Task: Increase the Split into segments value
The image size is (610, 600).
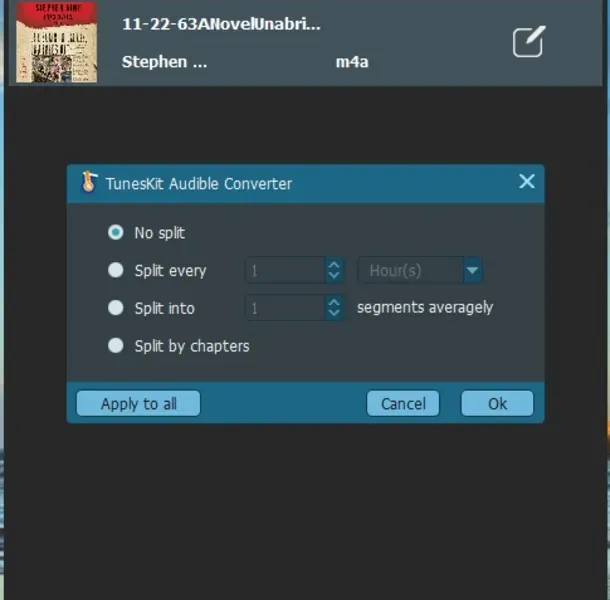Action: [x=334, y=302]
